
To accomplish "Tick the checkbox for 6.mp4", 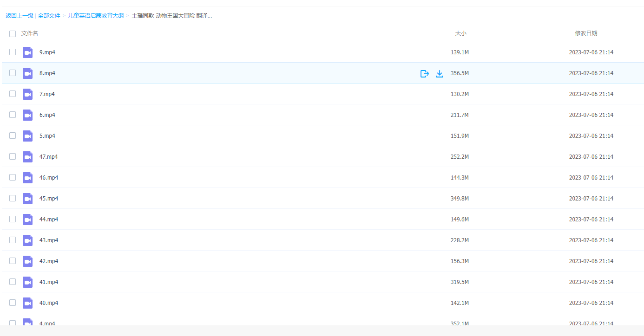I will click(13, 115).
